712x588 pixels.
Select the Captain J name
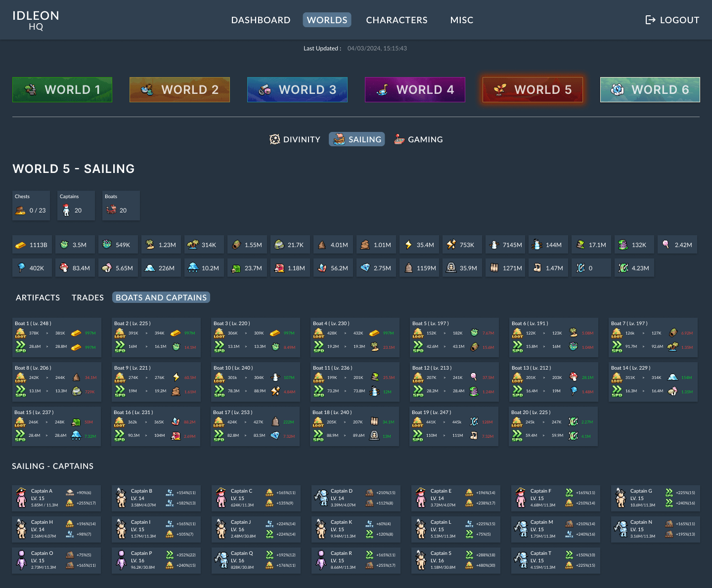[x=241, y=522]
